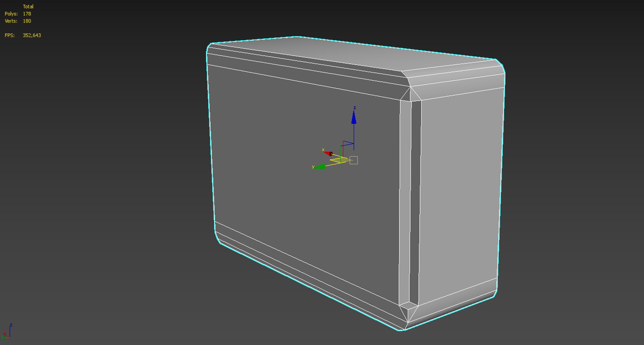This screenshot has width=644, height=345.
Task: Click the FPS value 352,643
Action: click(x=32, y=35)
